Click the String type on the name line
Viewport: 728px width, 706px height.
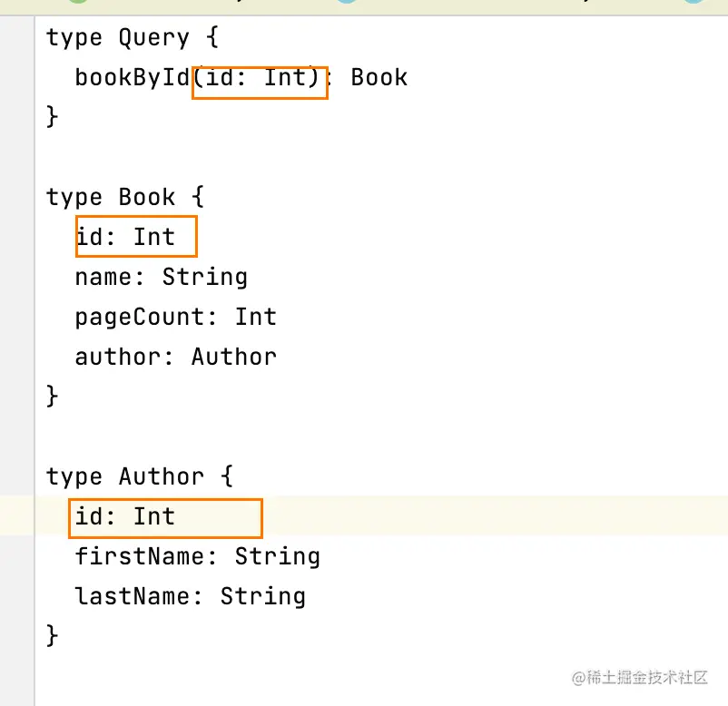coord(205,278)
